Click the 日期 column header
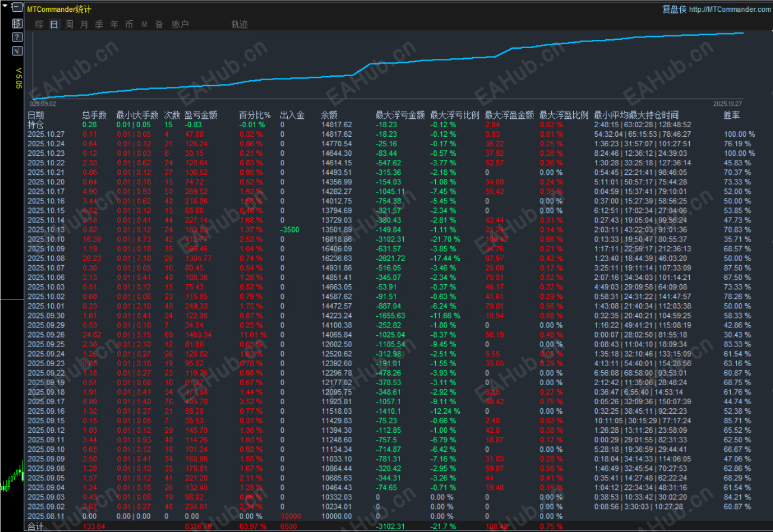The height and width of the screenshot is (532, 773). click(36, 115)
